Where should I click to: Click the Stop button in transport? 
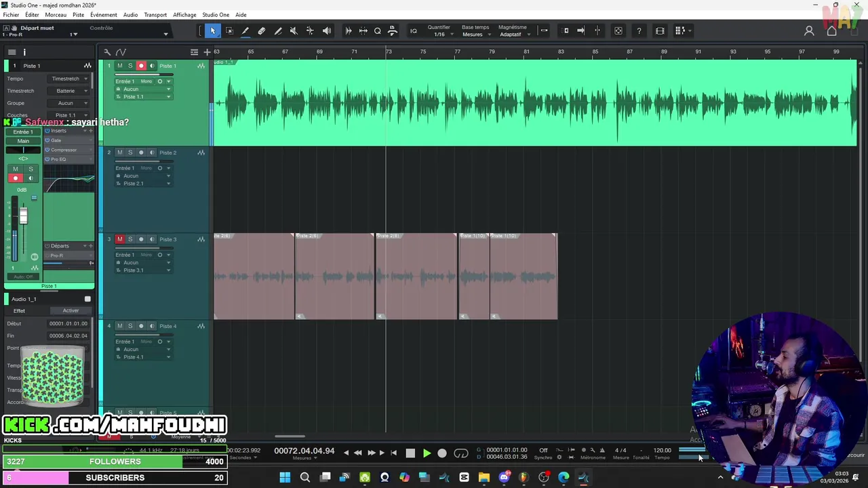tap(410, 453)
